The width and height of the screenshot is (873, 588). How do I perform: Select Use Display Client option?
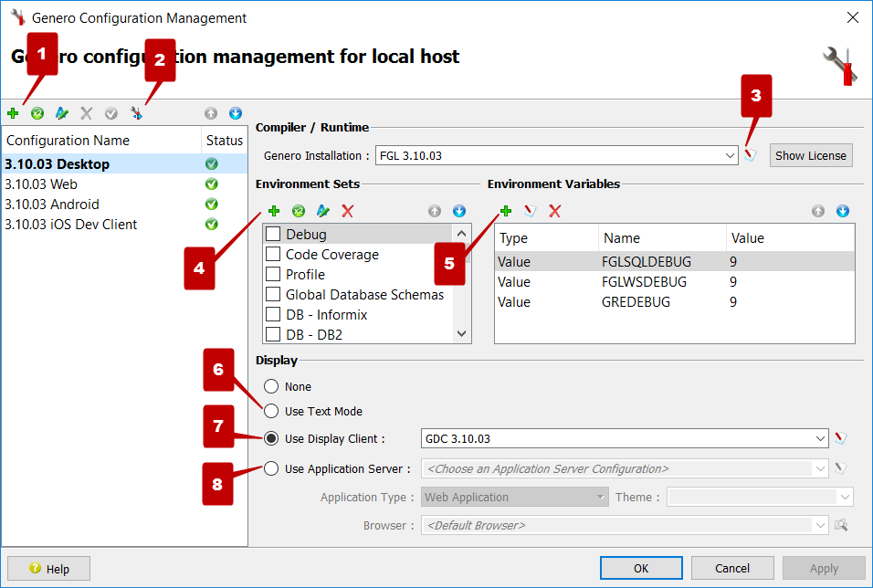tap(271, 438)
